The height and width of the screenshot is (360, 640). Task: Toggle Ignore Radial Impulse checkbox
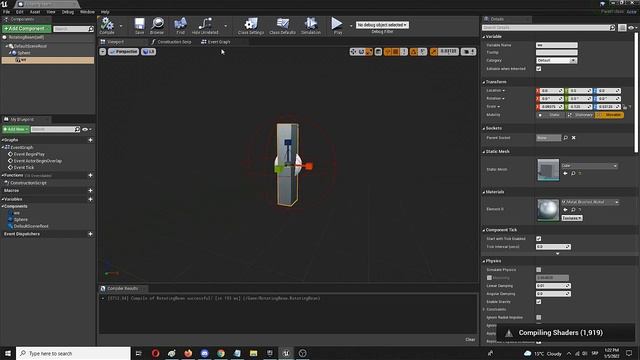(x=539, y=317)
